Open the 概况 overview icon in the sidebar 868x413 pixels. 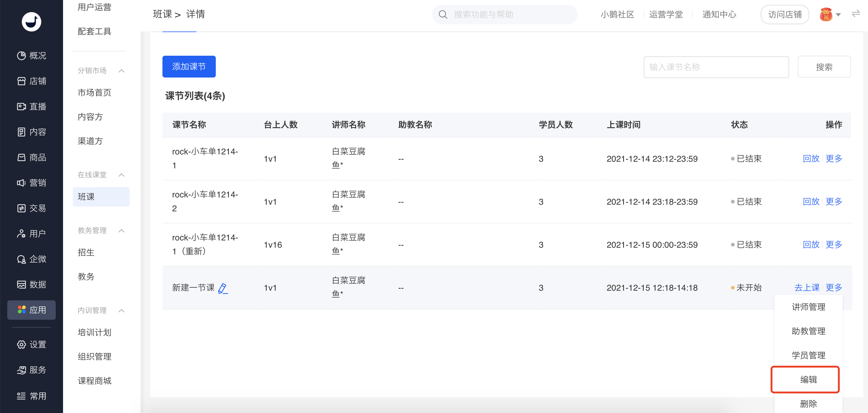tap(22, 55)
